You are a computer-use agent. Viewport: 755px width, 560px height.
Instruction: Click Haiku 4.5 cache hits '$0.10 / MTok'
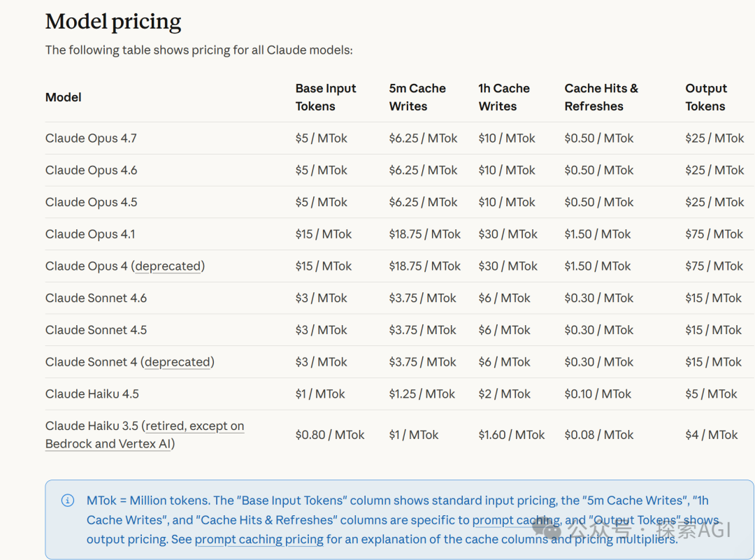point(598,394)
